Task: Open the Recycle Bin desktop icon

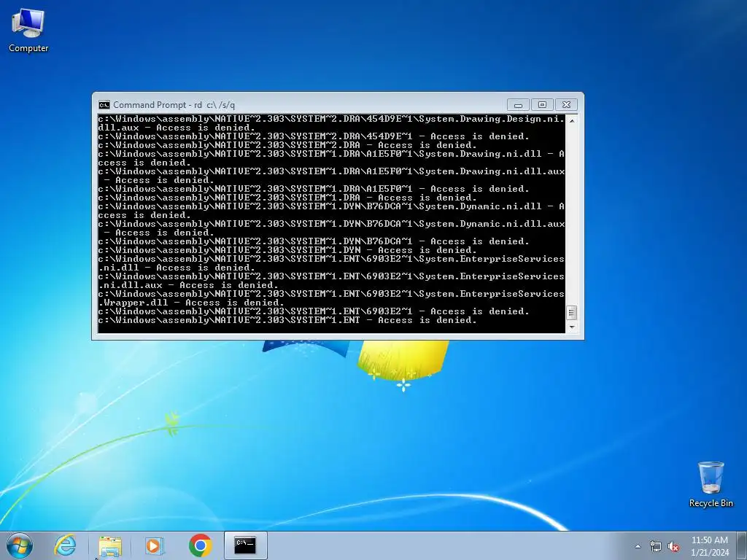Action: [711, 484]
